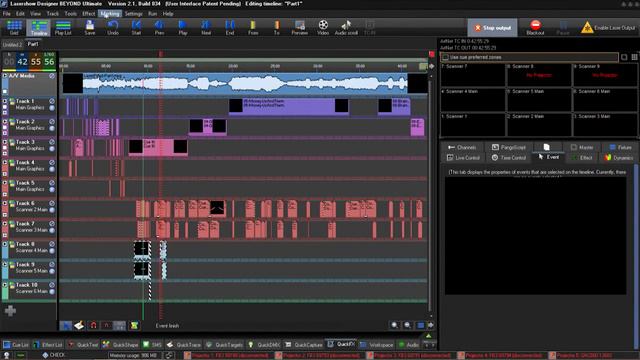Expand Track 4 header arrow
Viewport: 640px width, 360px height.
[5, 162]
